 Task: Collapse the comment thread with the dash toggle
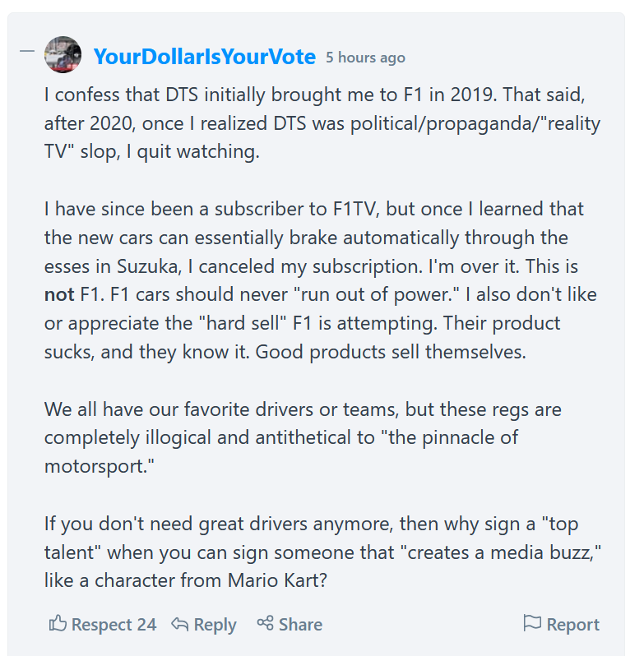[x=27, y=51]
